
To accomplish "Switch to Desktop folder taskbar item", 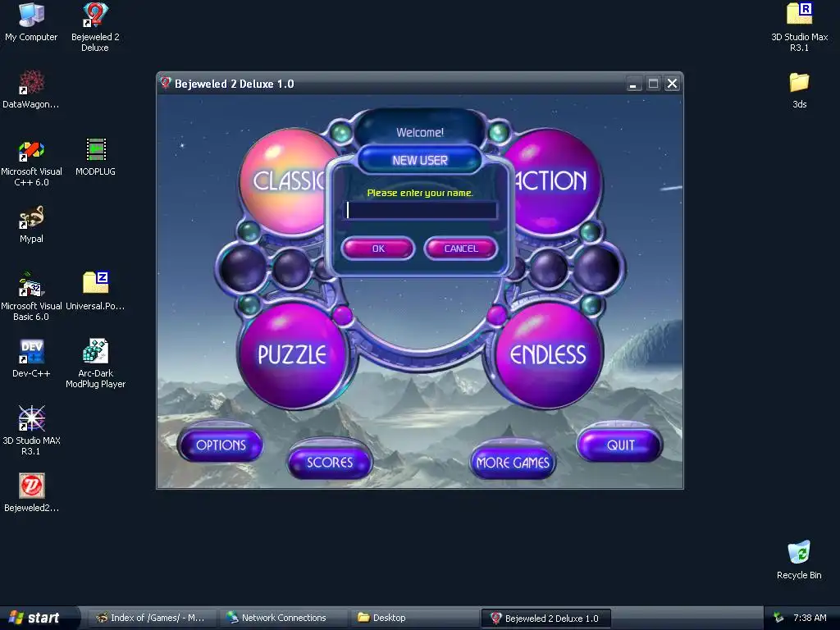I will click(414, 618).
